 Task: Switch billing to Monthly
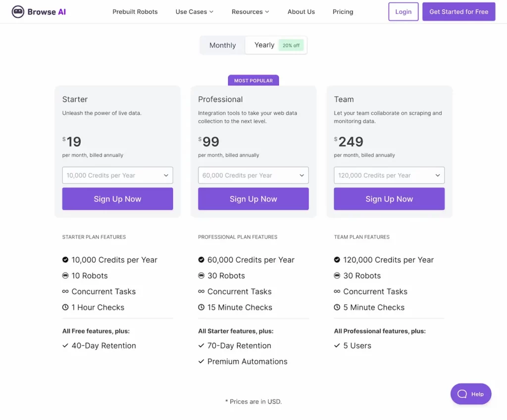[222, 45]
